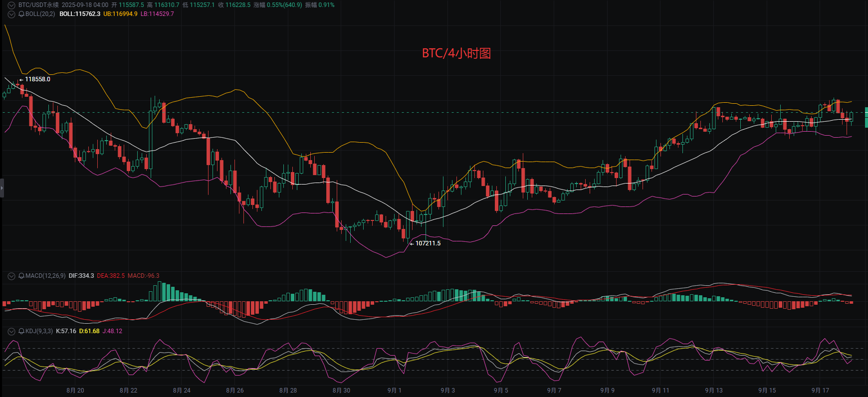868x397 pixels.
Task: Click the MACD:-96.3 value
Action: tap(144, 276)
